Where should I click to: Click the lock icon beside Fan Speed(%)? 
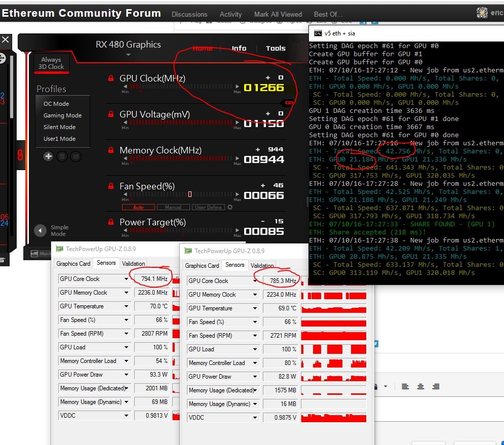tap(111, 186)
